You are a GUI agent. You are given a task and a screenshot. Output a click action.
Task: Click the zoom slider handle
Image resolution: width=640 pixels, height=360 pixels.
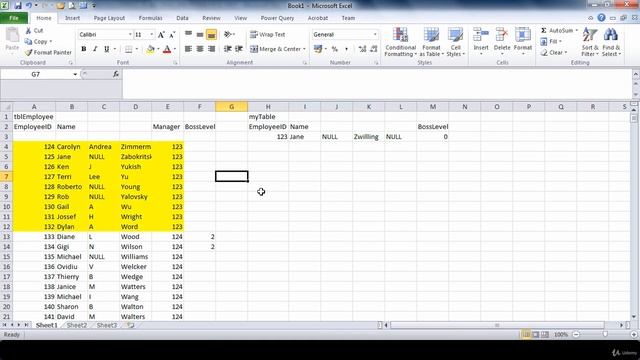(x=605, y=335)
